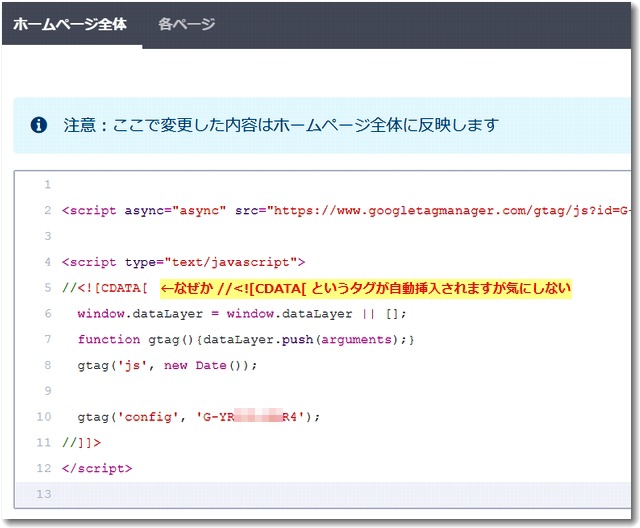Click line number 7 in the gutter
This screenshot has height=528, width=640.
48,339
